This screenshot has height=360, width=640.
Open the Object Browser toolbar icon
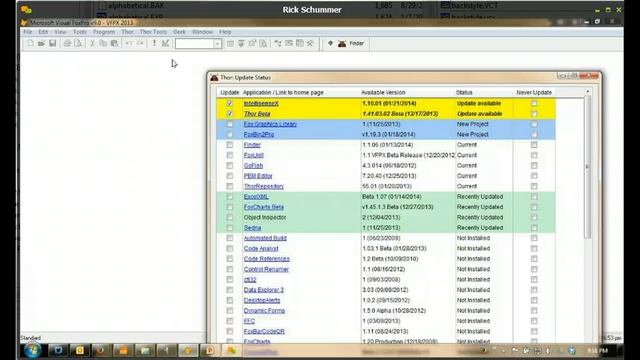289,43
